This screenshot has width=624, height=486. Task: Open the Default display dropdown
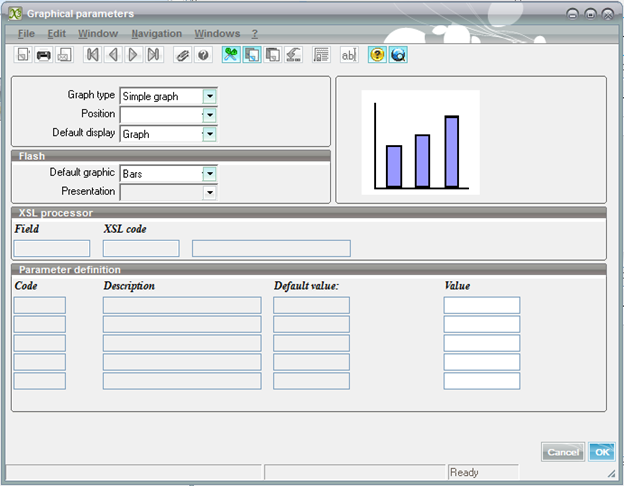tap(210, 134)
